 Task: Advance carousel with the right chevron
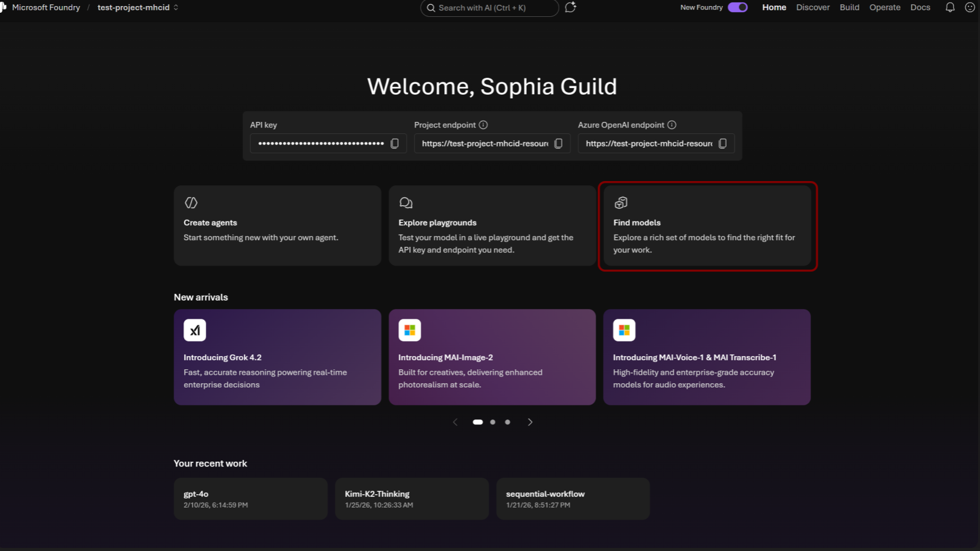[x=530, y=422]
